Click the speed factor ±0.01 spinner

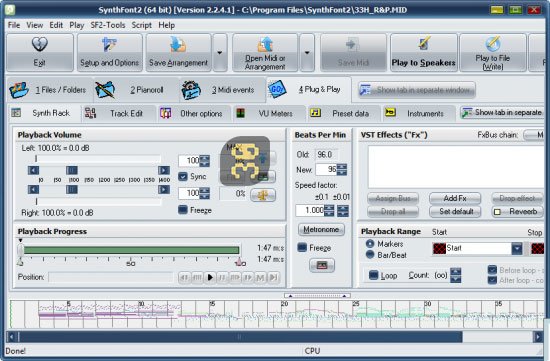click(343, 210)
